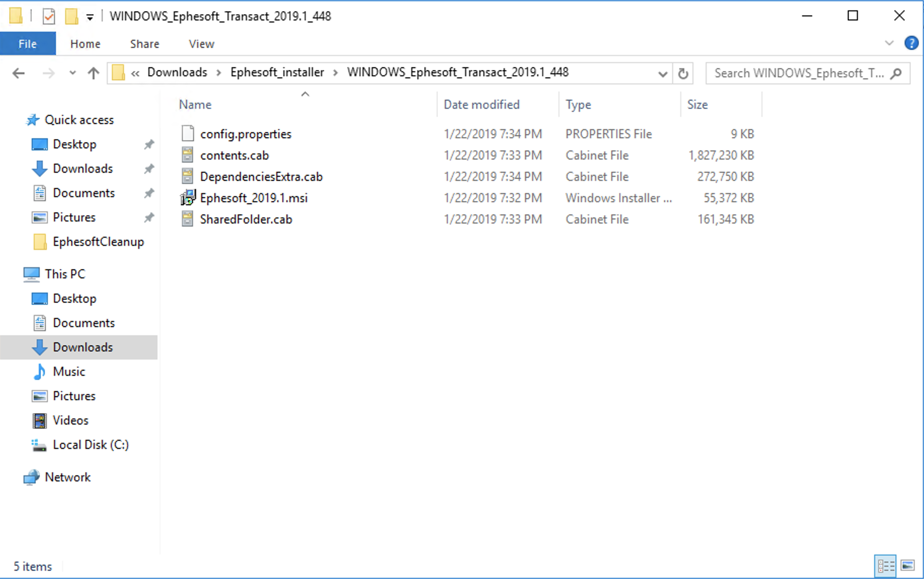Select the DependenciesExtra.cab file icon
Screen dimensions: 924x579
tap(187, 176)
